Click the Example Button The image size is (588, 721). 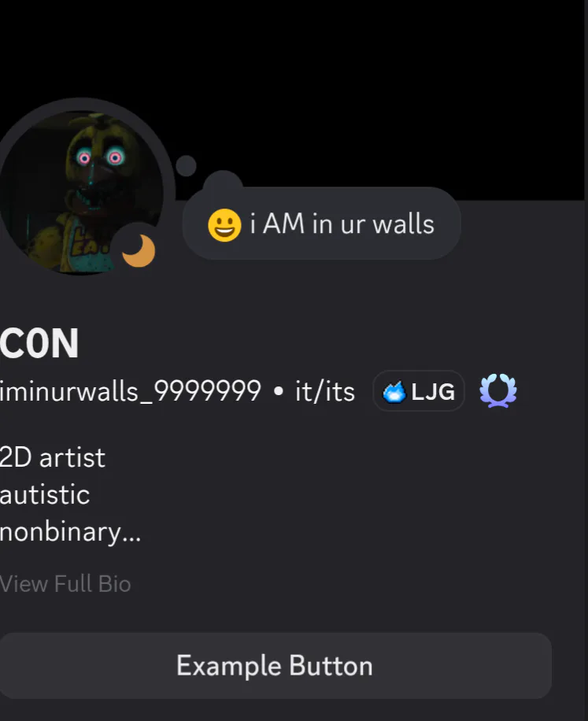(276, 665)
